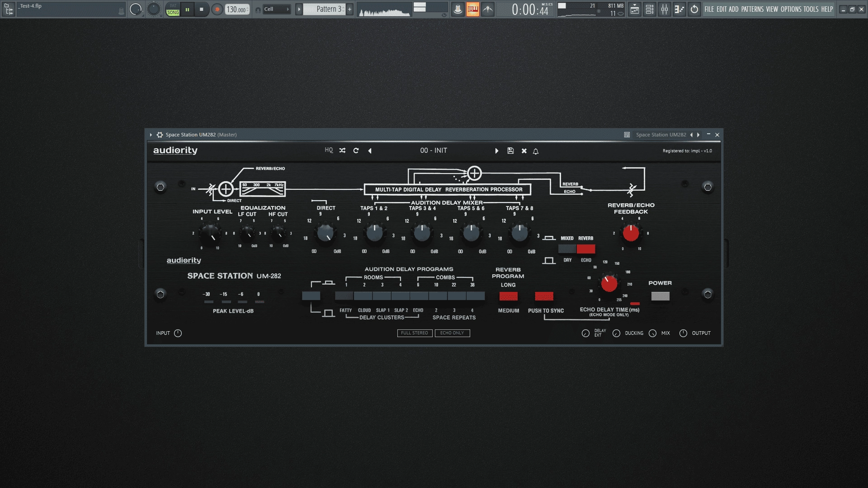Toggle the PUSH TO SYNC button
This screenshot has height=488, width=868.
(x=544, y=296)
